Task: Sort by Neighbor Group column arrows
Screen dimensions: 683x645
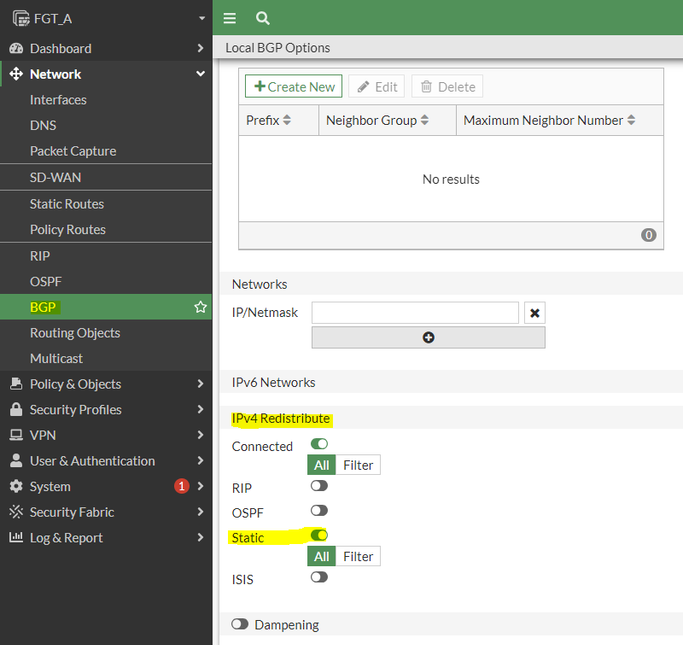Action: click(425, 120)
